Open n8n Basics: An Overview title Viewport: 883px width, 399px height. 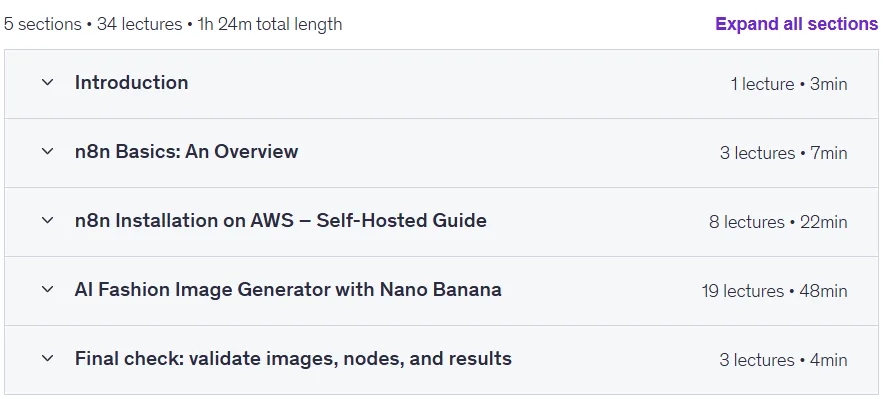point(186,151)
